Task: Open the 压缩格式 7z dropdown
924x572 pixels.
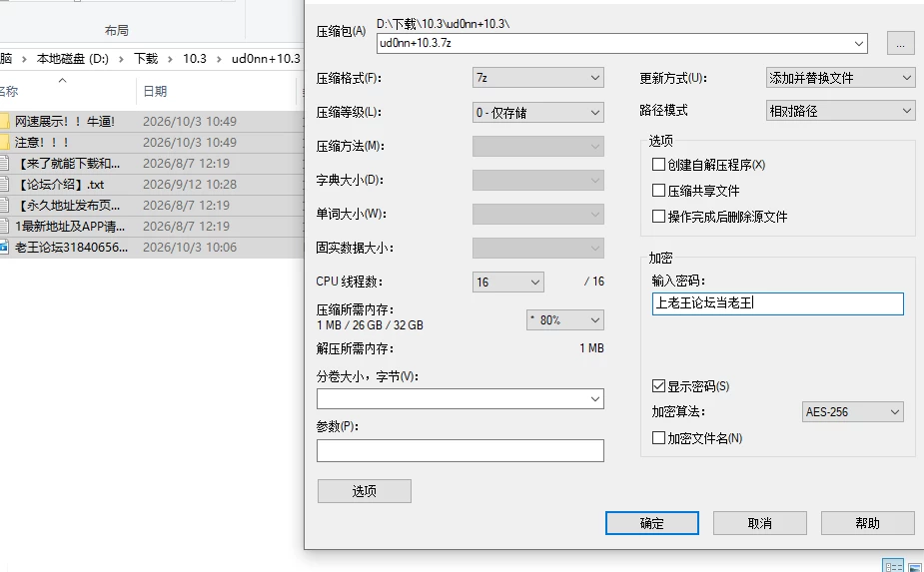Action: 538,78
